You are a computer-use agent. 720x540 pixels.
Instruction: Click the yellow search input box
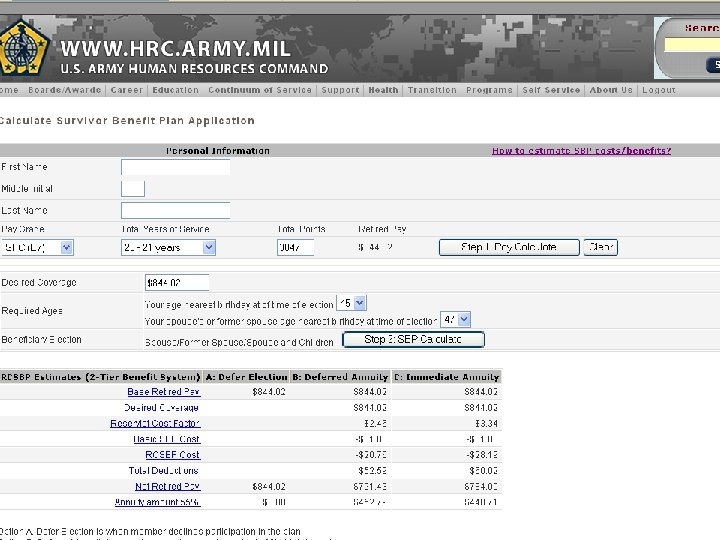[x=692, y=45]
